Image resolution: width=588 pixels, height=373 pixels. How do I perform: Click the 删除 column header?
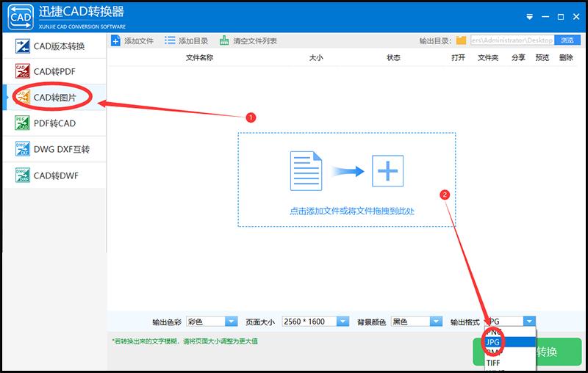click(566, 58)
